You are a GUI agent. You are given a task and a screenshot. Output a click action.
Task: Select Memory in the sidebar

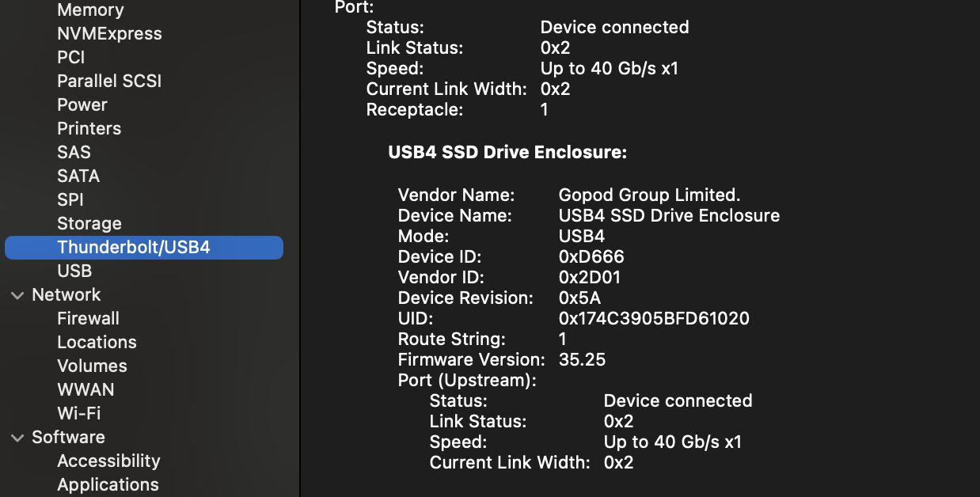coord(90,10)
